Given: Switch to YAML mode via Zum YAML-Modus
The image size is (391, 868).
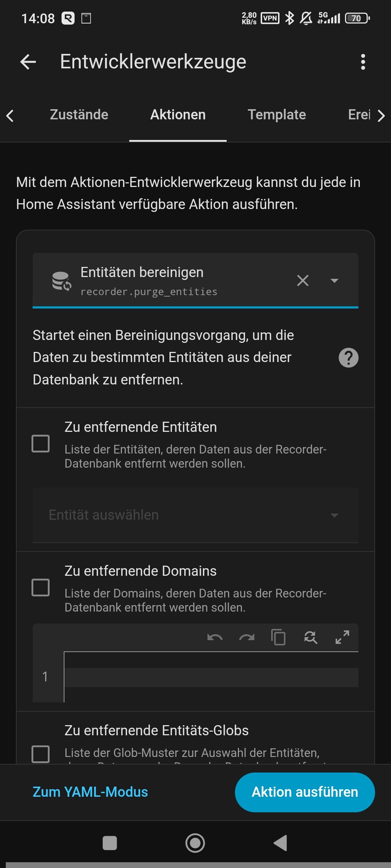Looking at the screenshot, I should pyautogui.click(x=90, y=792).
